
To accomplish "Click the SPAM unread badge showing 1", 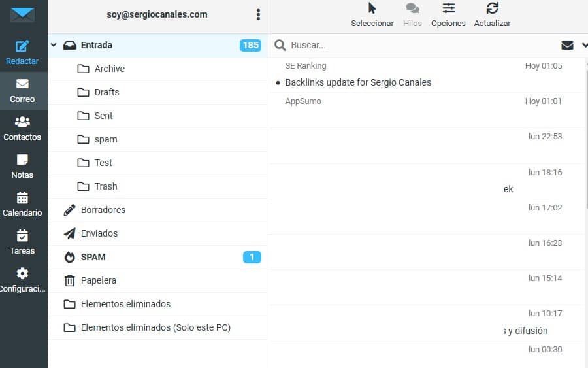I will point(252,257).
